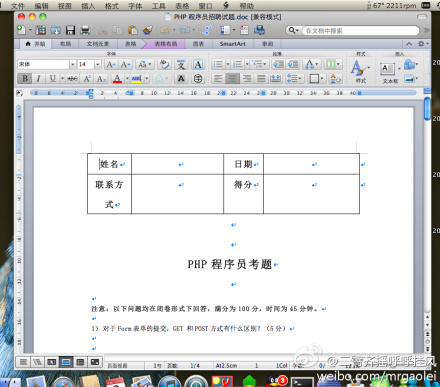Open Safari from the Dock

click(x=63, y=383)
